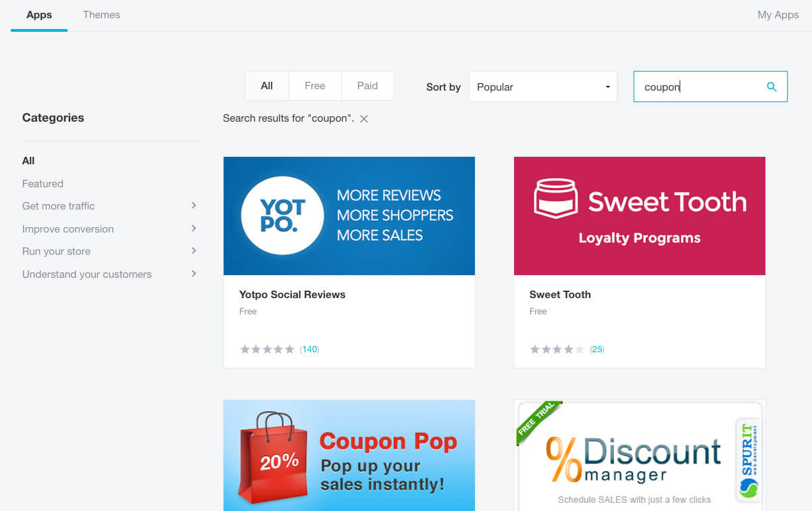Open the Discount Manager app thumbnail

pos(640,456)
